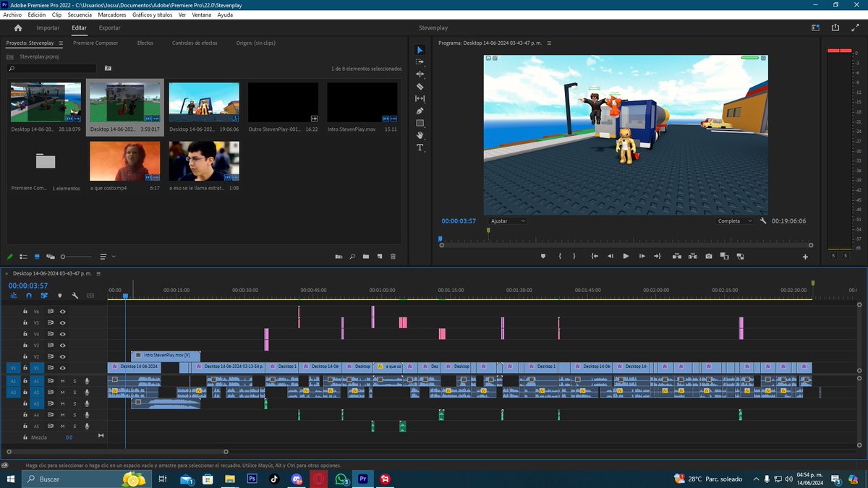
Task: Open the Archivo menu
Action: (13, 14)
